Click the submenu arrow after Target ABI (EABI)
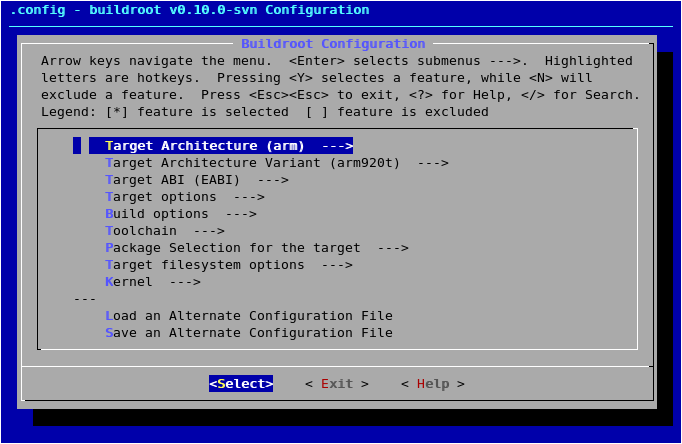 (x=272, y=180)
